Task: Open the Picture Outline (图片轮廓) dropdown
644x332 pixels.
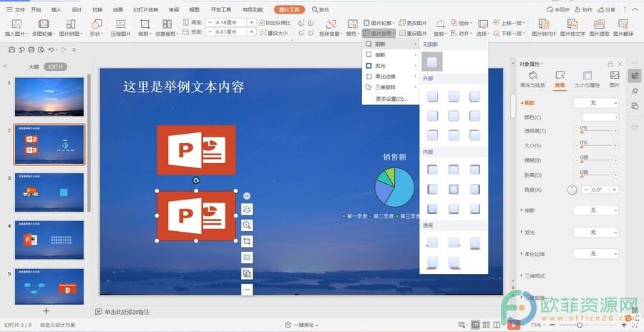Action: 379,23
